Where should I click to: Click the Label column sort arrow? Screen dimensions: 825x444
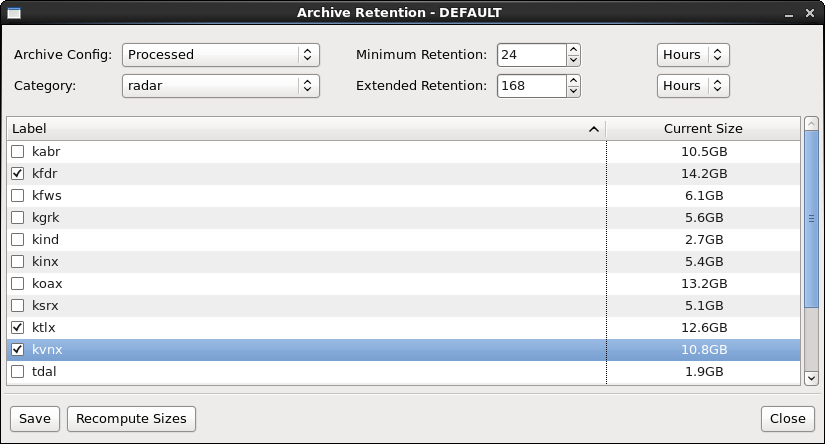pos(593,129)
